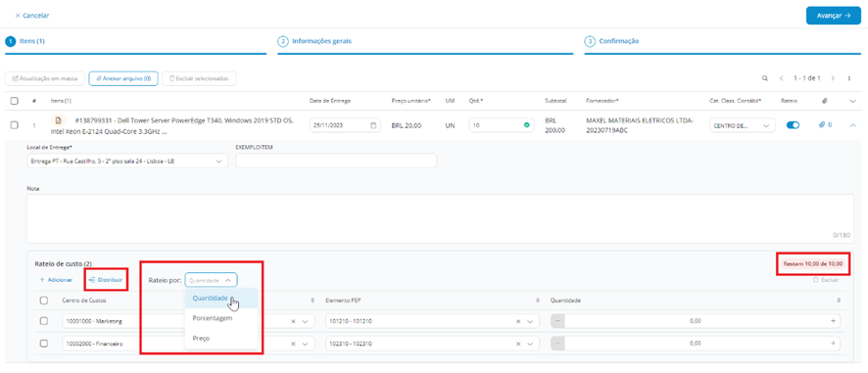The image size is (868, 373).
Task: Click the Marketing quantity value field
Action: click(x=696, y=321)
